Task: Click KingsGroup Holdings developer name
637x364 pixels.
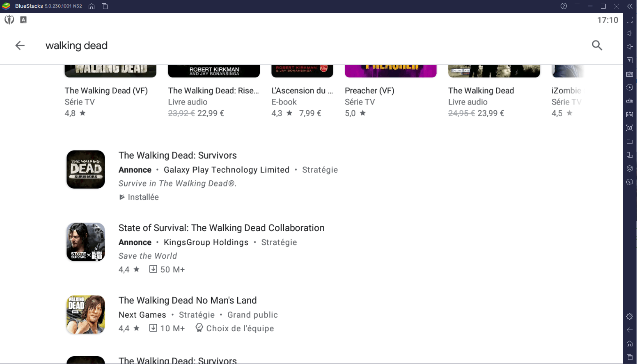Action: [206, 242]
